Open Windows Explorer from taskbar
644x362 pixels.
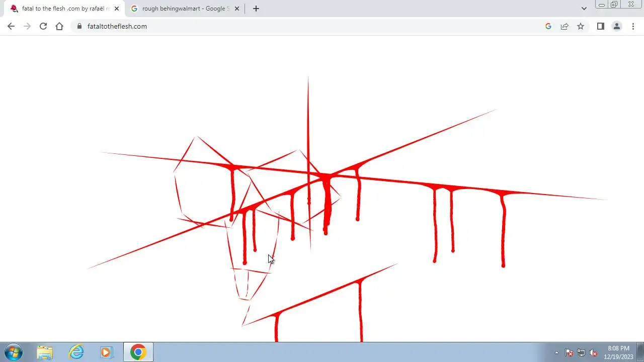coord(45,352)
